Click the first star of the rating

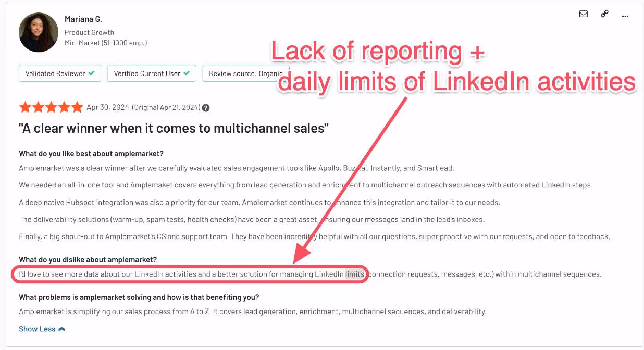coord(25,107)
